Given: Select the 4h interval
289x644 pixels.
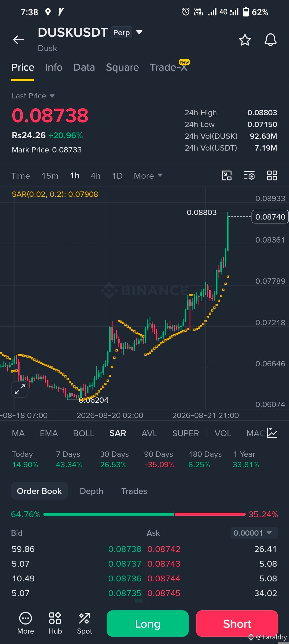Looking at the screenshot, I should pos(96,176).
